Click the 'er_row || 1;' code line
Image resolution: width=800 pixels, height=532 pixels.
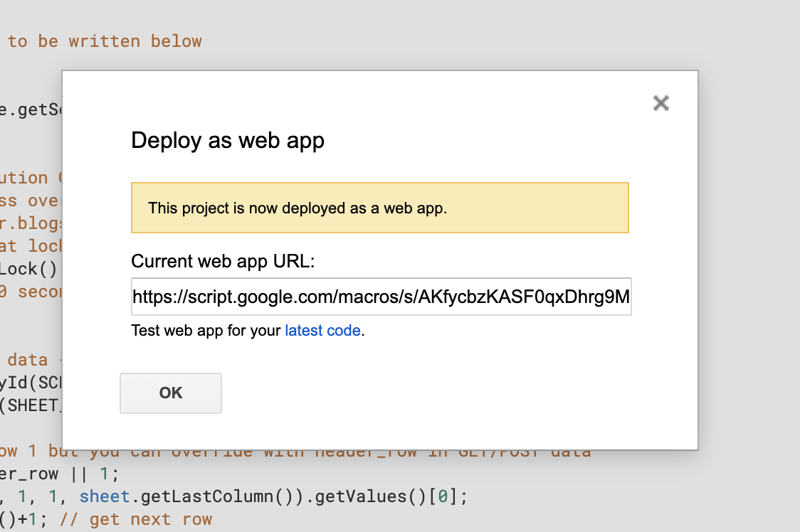tap(58, 474)
